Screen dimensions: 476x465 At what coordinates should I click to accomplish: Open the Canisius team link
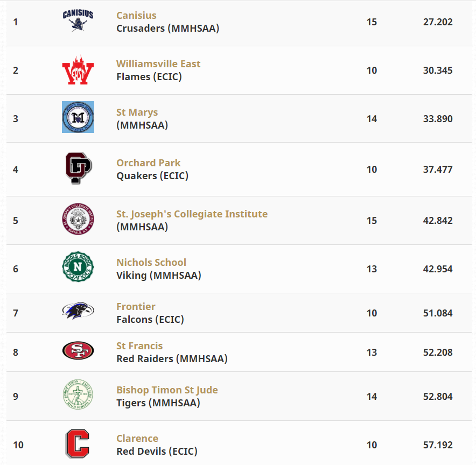point(136,16)
